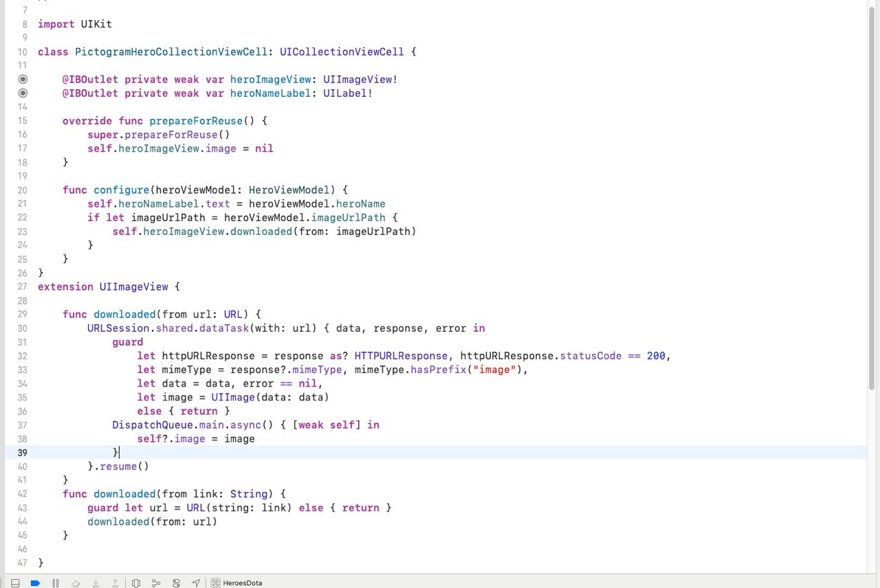Click gutter line number 42
The image size is (880, 588).
22,494
